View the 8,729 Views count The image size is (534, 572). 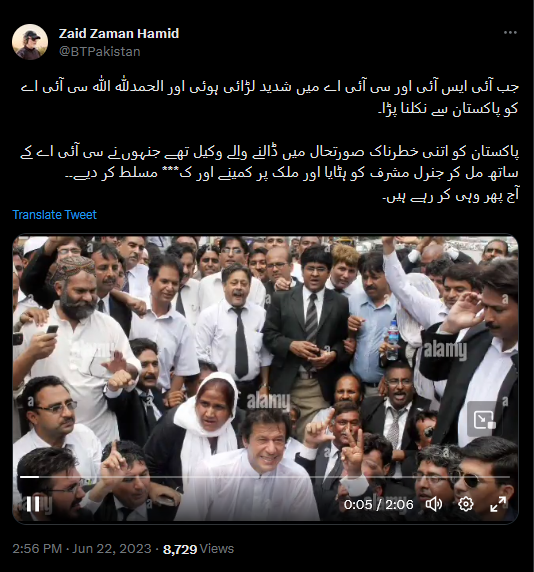pyautogui.click(x=198, y=549)
